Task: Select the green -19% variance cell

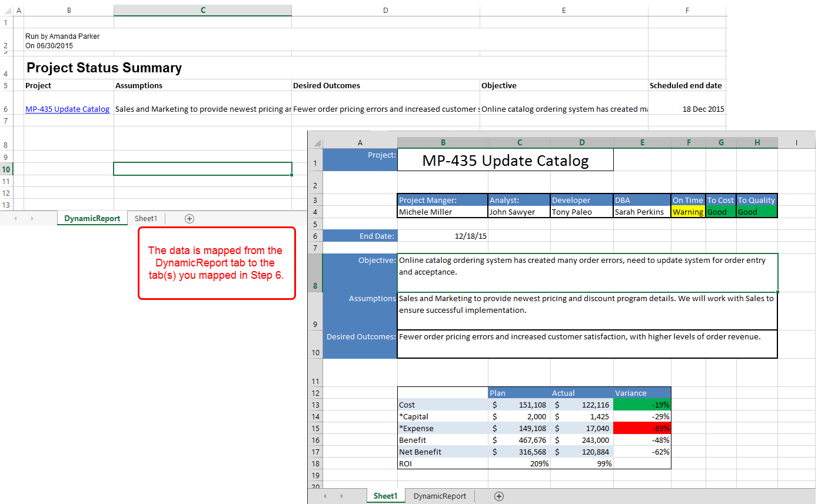Action: [x=642, y=405]
